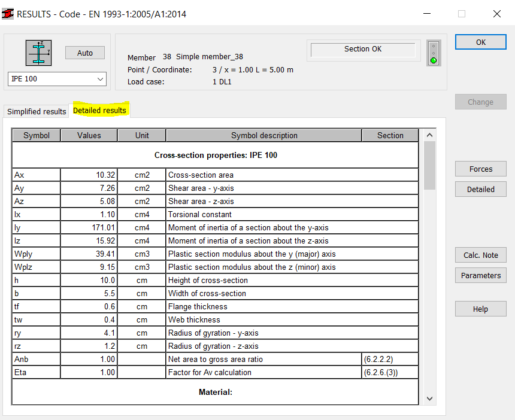Open the Parameters dialog
Image resolution: width=515 pixels, height=420 pixels.
point(480,275)
